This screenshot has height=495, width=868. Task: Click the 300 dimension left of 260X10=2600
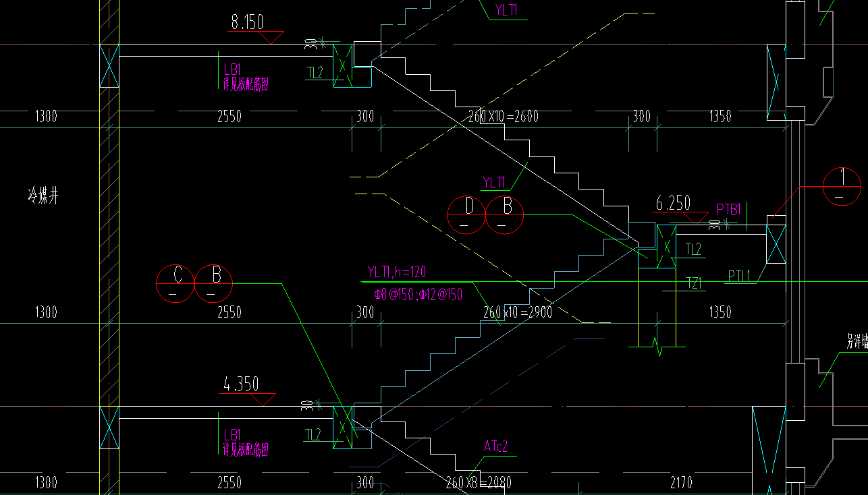coord(365,117)
